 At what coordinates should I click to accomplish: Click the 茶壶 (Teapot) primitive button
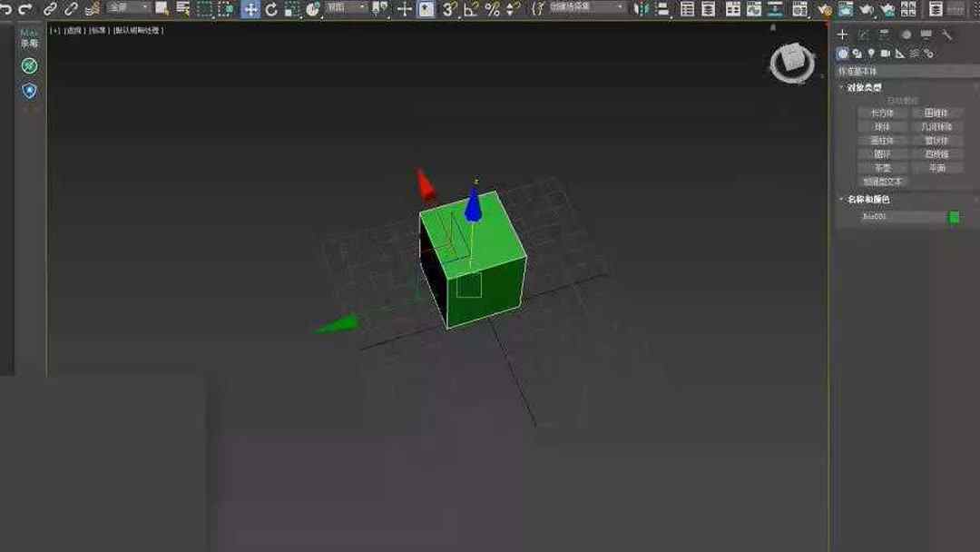[x=881, y=169]
